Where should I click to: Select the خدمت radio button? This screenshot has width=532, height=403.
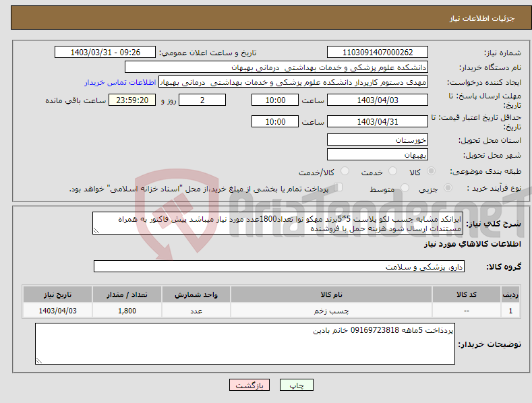pos(392,171)
